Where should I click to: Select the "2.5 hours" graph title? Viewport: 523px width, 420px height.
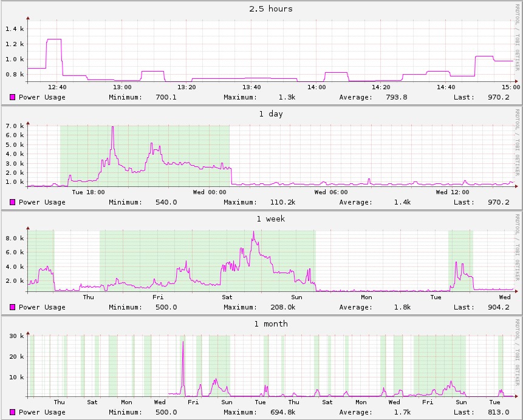coord(270,9)
